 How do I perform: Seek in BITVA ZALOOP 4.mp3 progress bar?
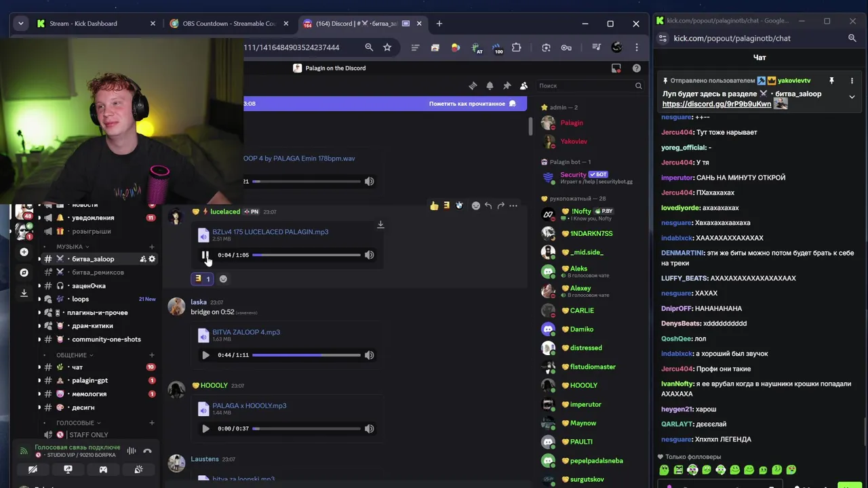pyautogui.click(x=307, y=355)
